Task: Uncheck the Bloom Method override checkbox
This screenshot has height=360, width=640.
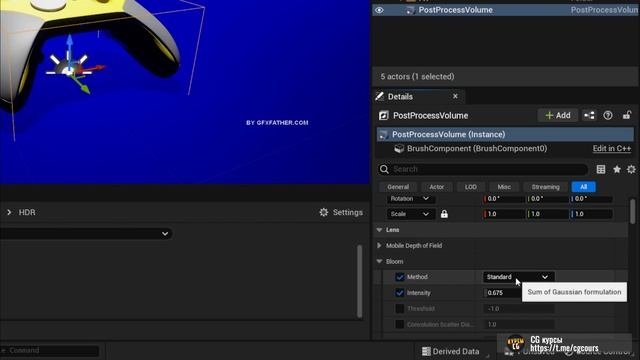Action: [x=400, y=277]
